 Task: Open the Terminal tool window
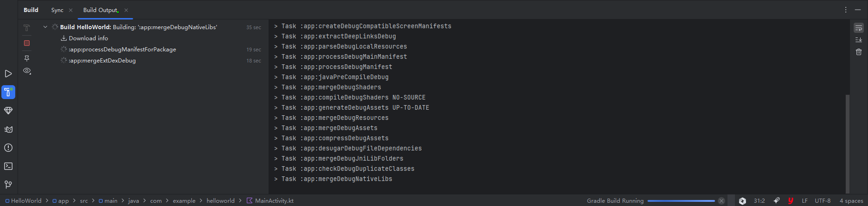(8, 166)
